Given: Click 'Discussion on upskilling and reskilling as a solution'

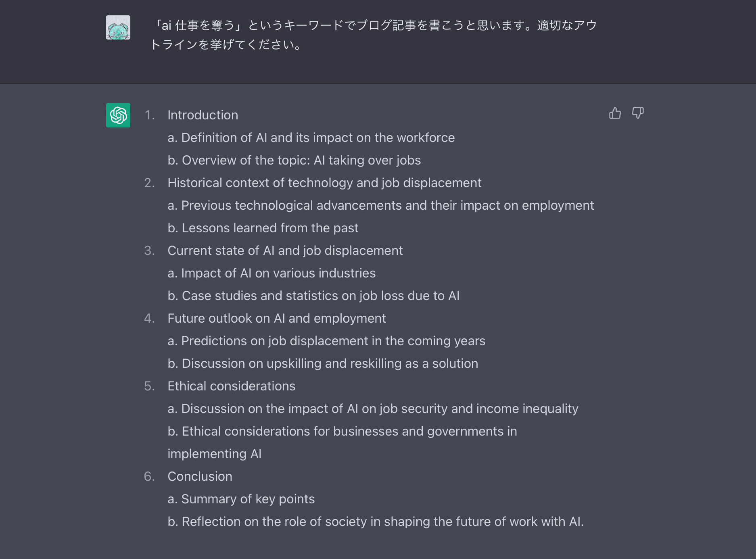Looking at the screenshot, I should point(323,363).
